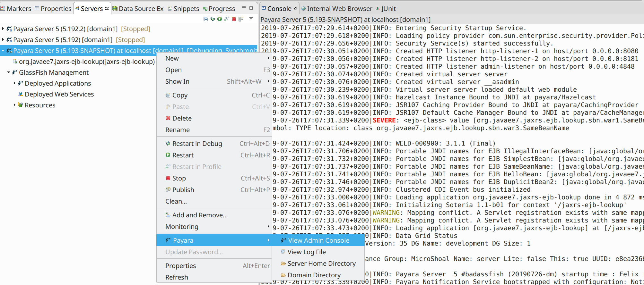Viewport: 644px width, 285px height.
Task: Select Delete with red X in context menu
Action: [182, 118]
